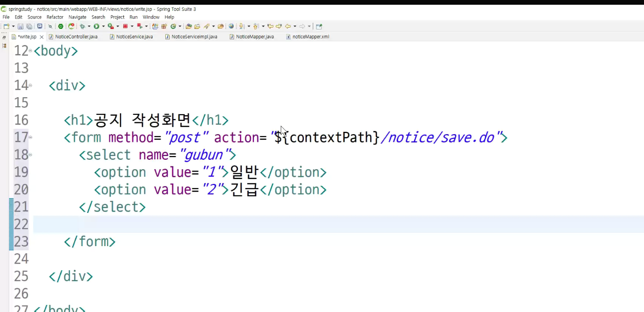Image resolution: width=644 pixels, height=312 pixels.
Task: Switch to the noticeMapper.xml tab
Action: coord(308,37)
